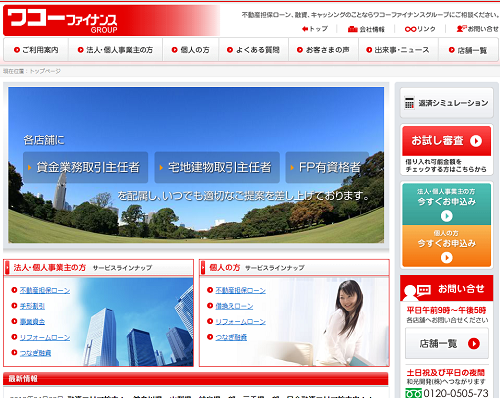Viewport: 500px width, 398px height.
Task: Click the building icon next to 会社情報
Action: coord(352,29)
